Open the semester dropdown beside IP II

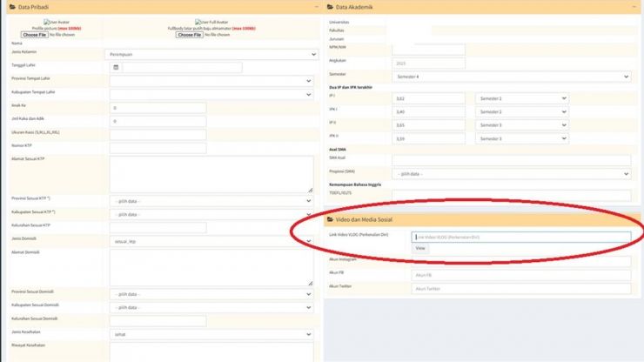[x=522, y=125]
